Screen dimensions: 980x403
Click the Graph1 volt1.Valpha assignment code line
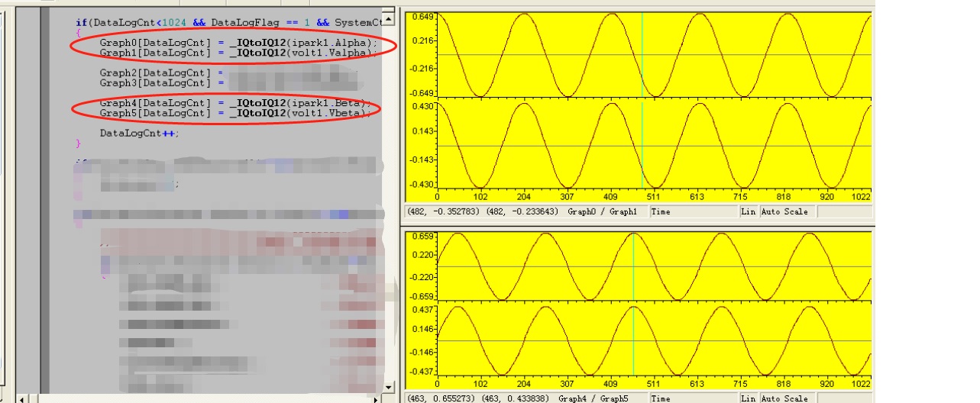(x=238, y=53)
